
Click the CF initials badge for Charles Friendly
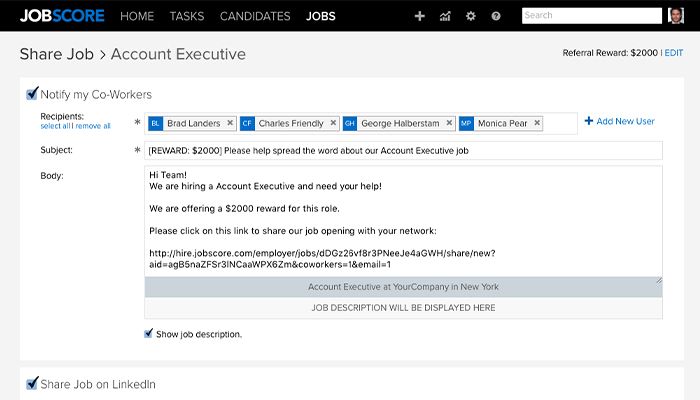point(247,123)
